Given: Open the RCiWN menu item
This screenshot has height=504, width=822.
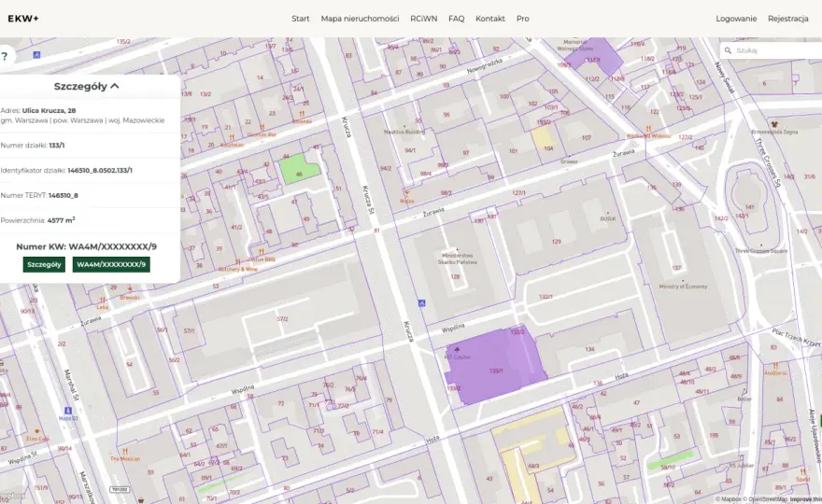Looking at the screenshot, I should (423, 19).
